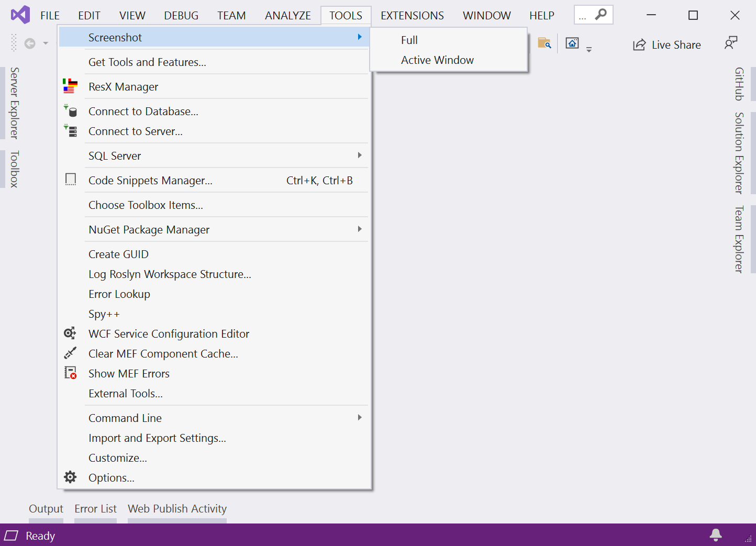Viewport: 756px width, 546px height.
Task: Click the Clear MEF Component Cache icon
Action: 70,353
